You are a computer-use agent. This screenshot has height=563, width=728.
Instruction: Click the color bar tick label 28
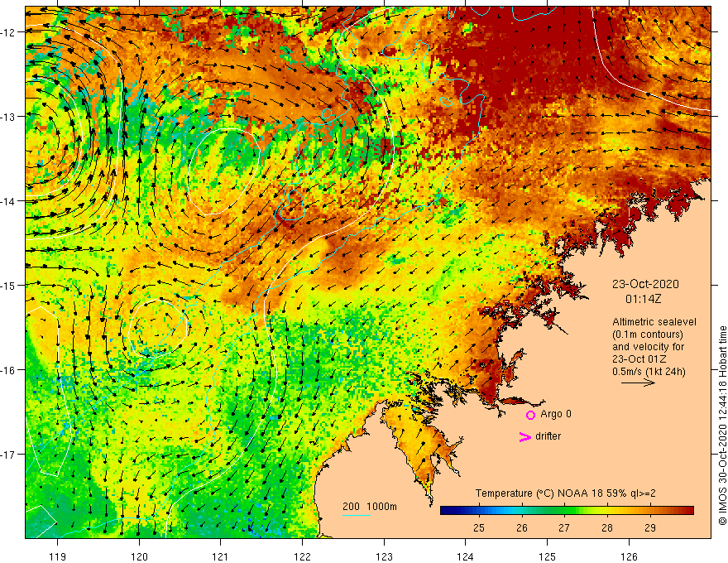[607, 527]
